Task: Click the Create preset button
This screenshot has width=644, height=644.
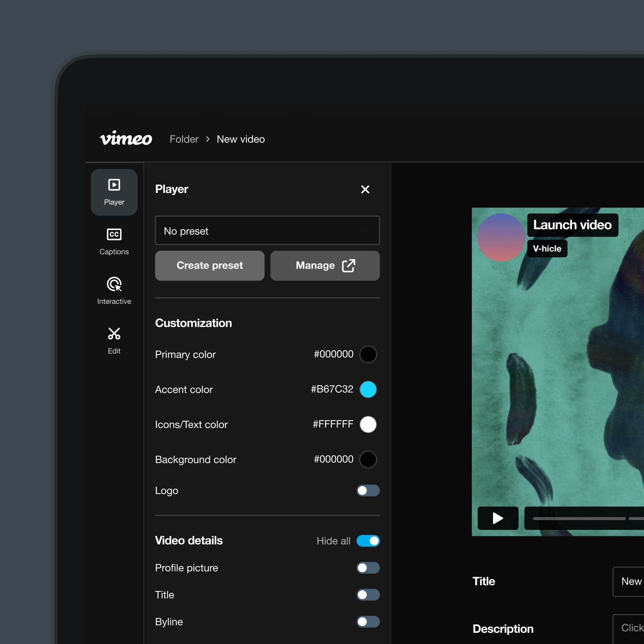Action: point(210,266)
